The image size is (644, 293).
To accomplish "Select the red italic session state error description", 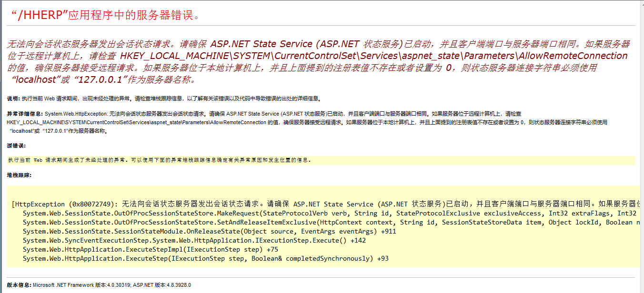I will [318, 62].
